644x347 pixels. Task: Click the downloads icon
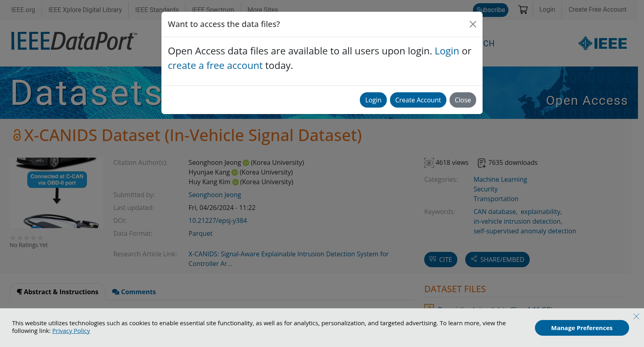point(482,163)
